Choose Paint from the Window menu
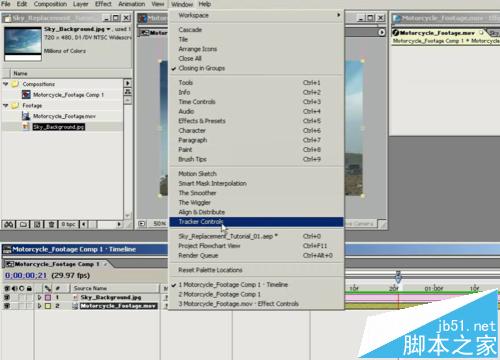The image size is (500, 360). [257, 150]
